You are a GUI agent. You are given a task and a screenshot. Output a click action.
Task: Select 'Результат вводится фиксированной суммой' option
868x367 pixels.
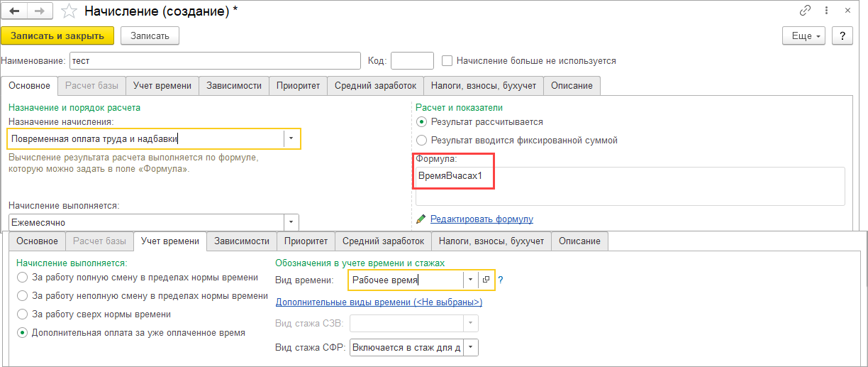423,141
